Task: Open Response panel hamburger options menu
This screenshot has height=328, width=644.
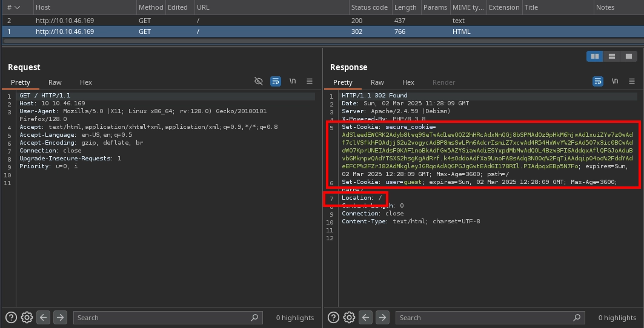Action: pos(632,81)
